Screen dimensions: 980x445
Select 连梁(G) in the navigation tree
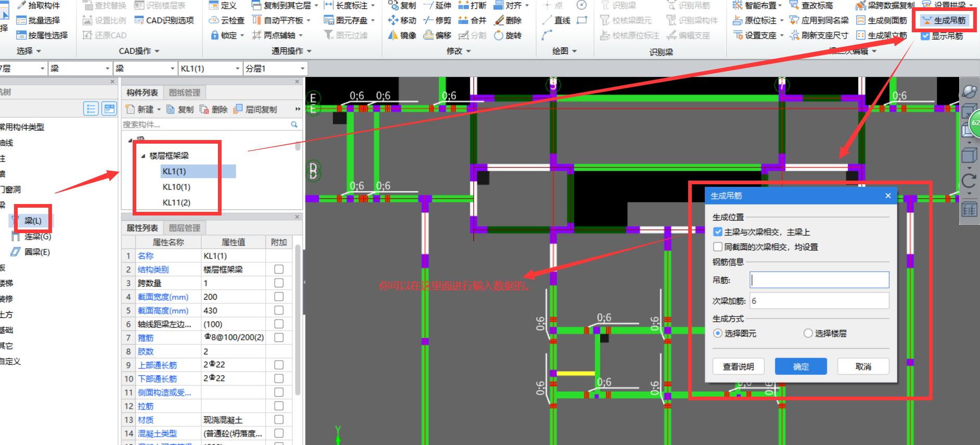[x=37, y=236]
